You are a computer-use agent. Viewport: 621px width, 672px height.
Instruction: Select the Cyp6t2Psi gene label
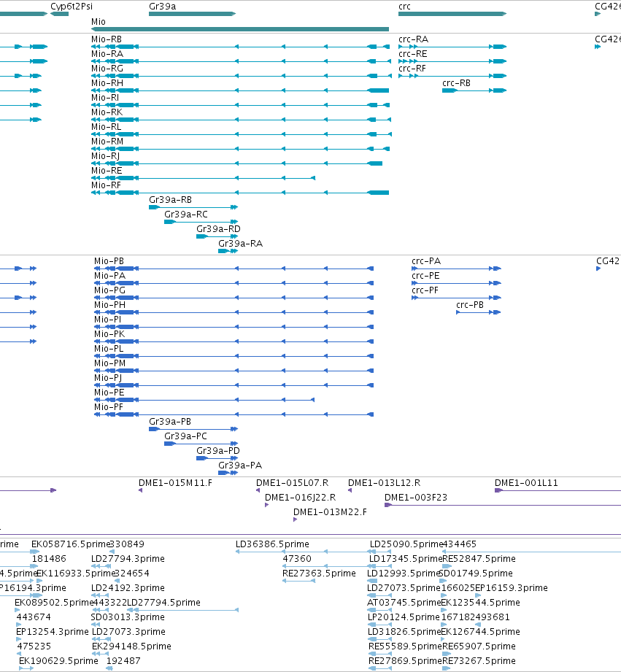pyautogui.click(x=72, y=7)
